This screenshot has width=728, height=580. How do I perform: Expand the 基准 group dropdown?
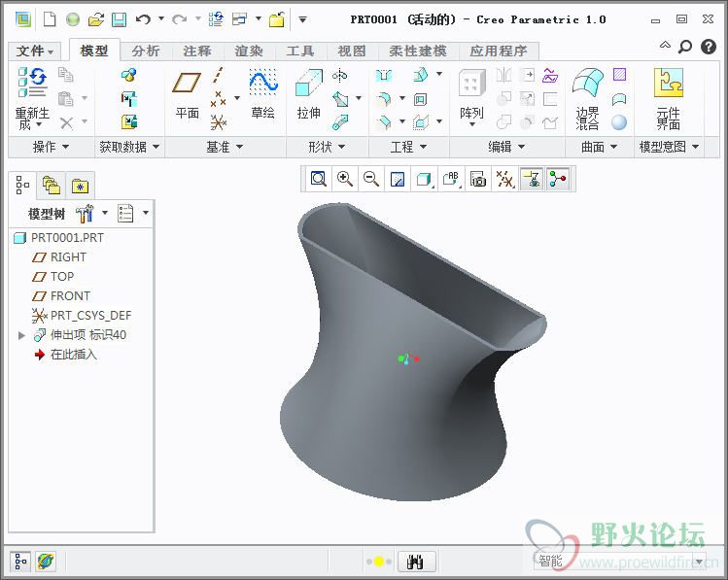pyautogui.click(x=225, y=147)
